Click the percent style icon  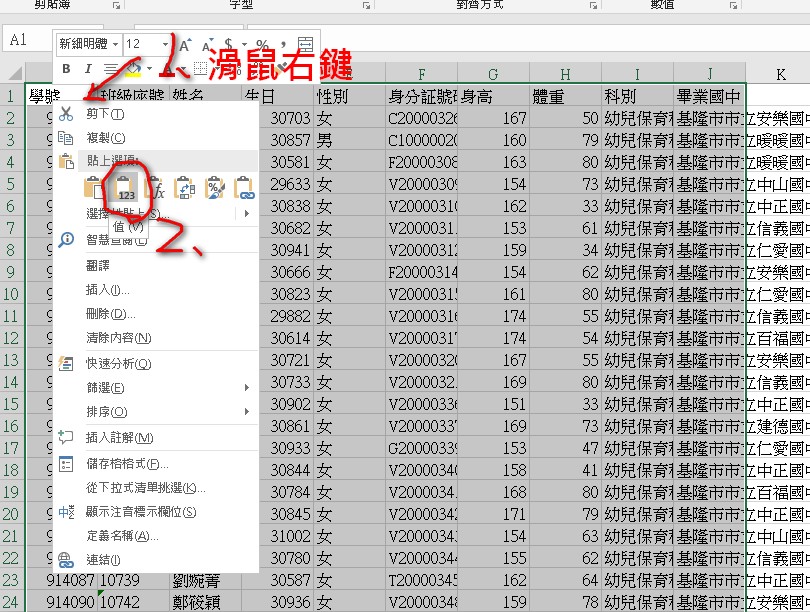pyautogui.click(x=260, y=44)
